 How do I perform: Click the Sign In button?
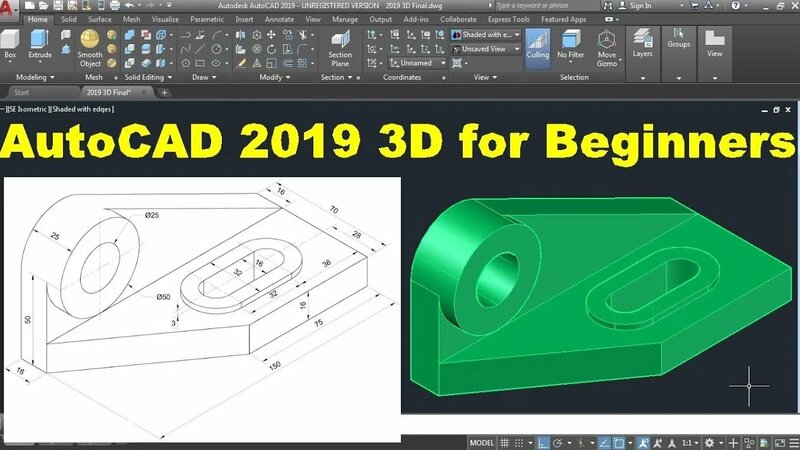point(636,6)
